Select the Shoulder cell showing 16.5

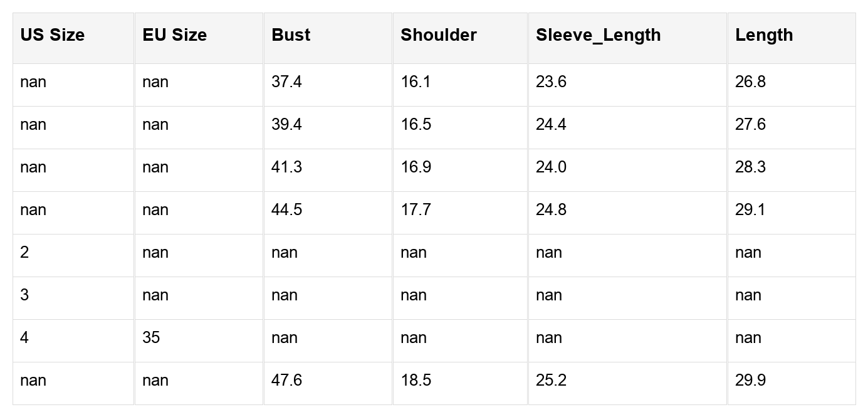point(416,125)
